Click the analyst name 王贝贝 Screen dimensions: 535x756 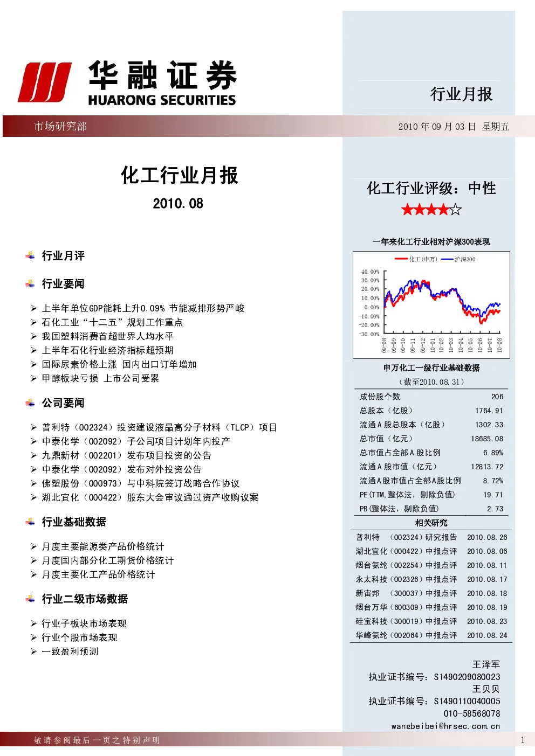[486, 689]
